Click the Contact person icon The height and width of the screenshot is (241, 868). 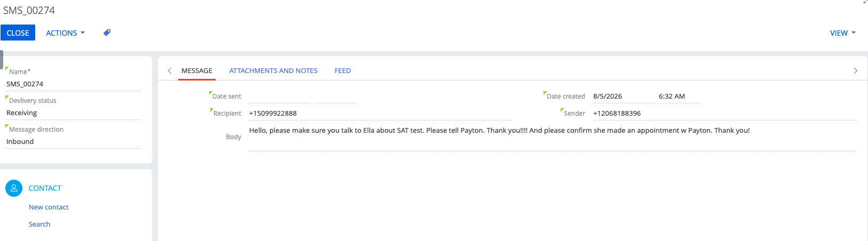tap(14, 188)
